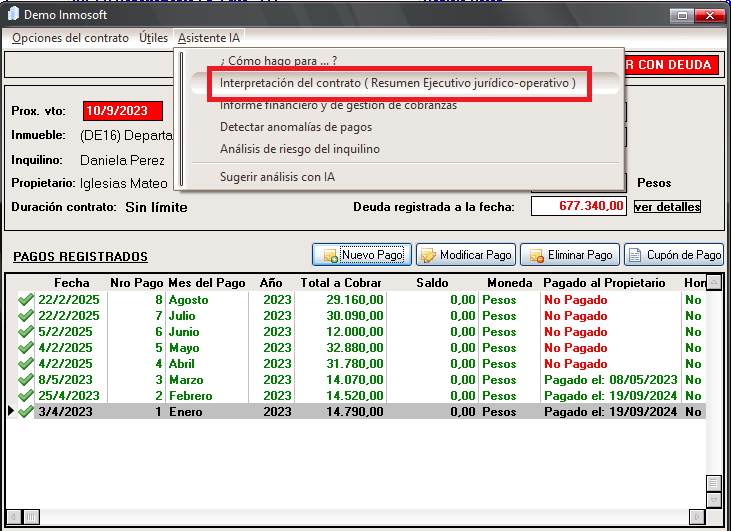Screen dimensions: 731x531
Task: Click the green checkmark on Junio row
Action: (x=26, y=331)
